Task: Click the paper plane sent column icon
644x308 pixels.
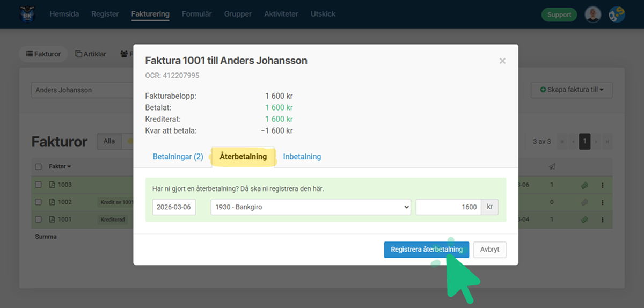Action: pos(552,167)
